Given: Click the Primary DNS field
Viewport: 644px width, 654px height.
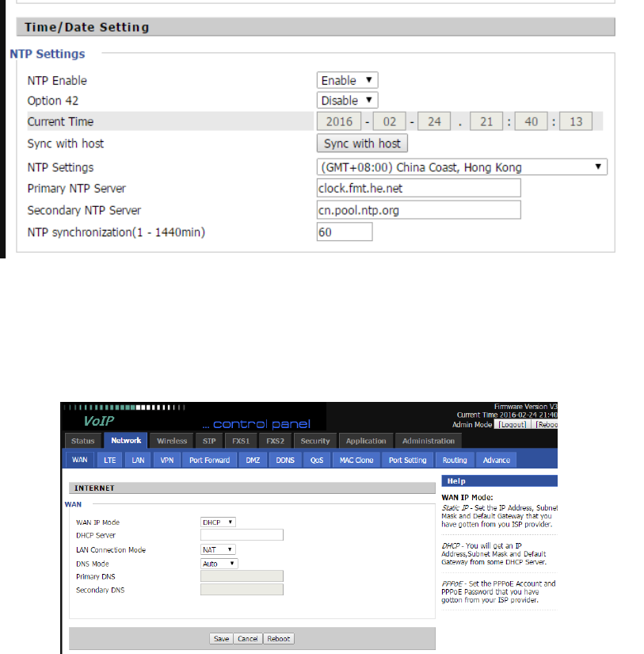Looking at the screenshot, I should [242, 576].
